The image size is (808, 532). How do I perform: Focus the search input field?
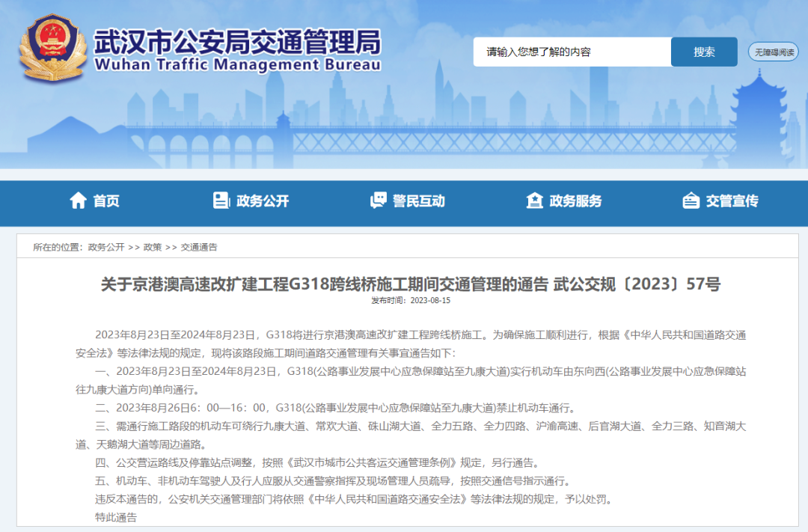(572, 52)
